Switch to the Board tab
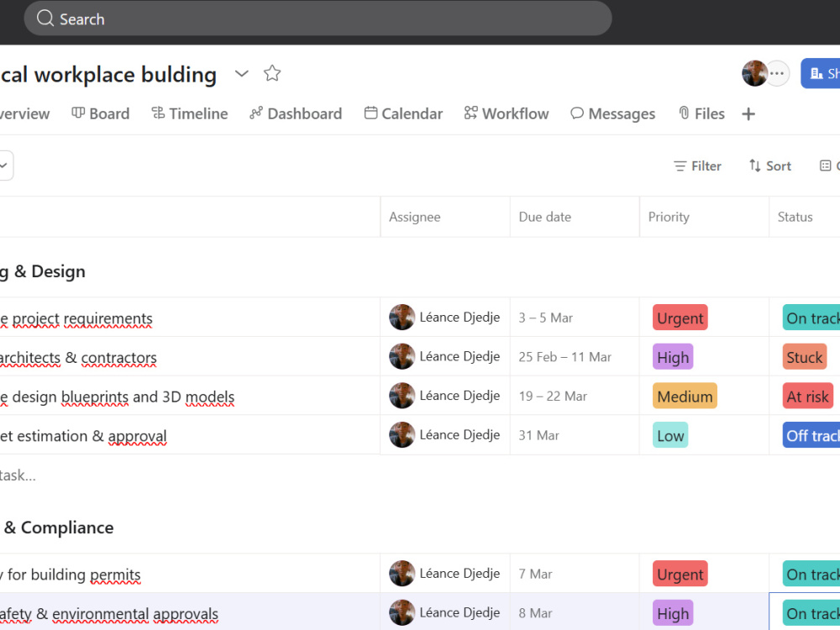This screenshot has width=840, height=630. 101,113
